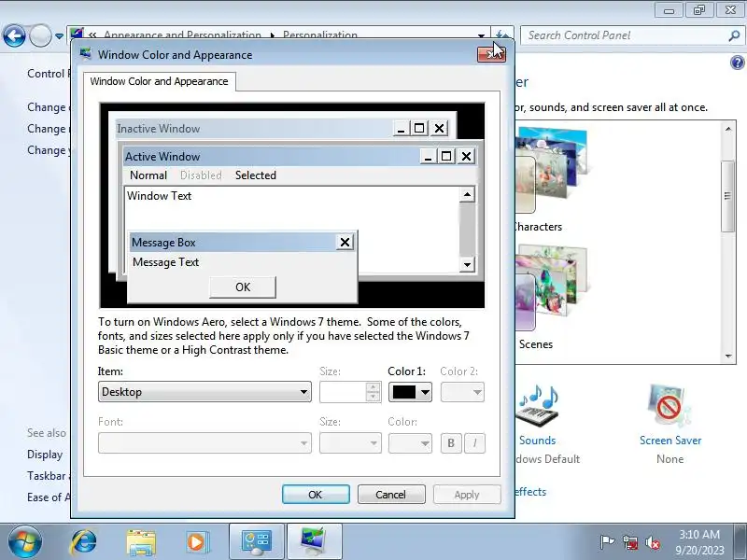The image size is (747, 560).
Task: Click the network tray icon
Action: 630,542
